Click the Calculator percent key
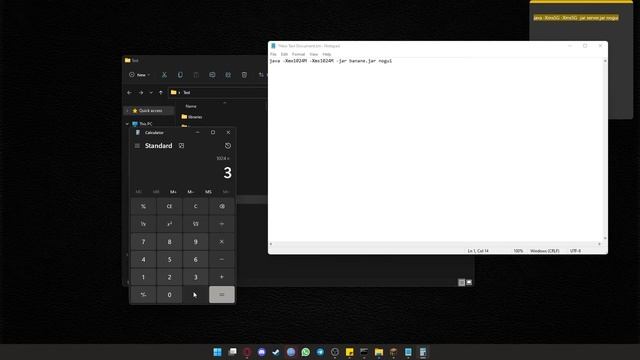 coord(143,207)
